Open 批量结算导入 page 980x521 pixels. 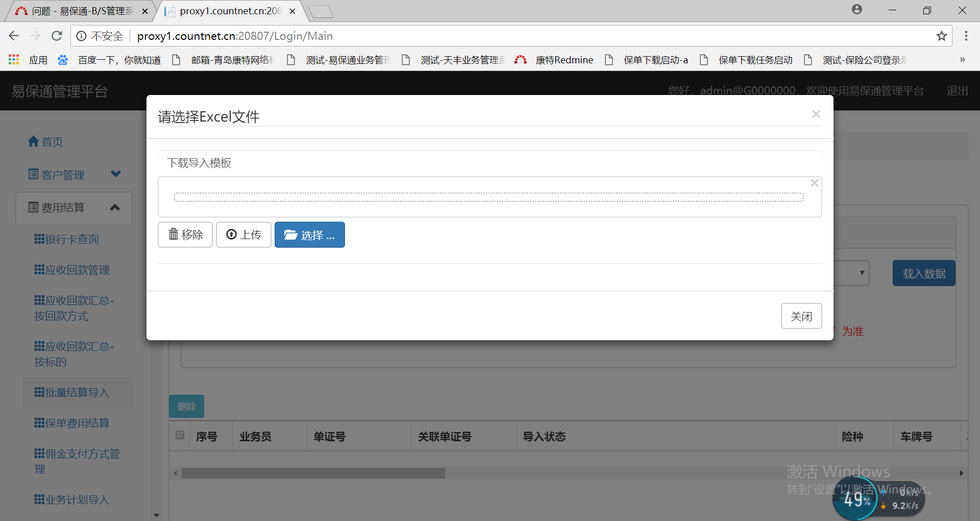pos(72,392)
